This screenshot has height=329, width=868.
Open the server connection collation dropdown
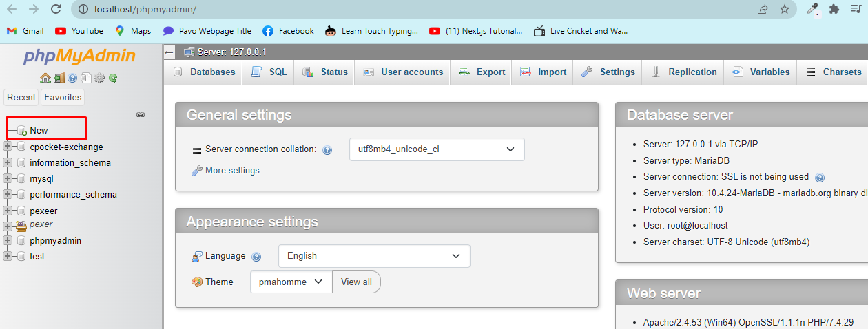[x=437, y=149]
